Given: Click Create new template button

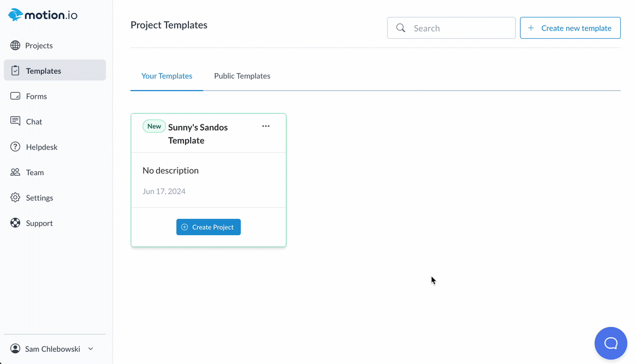Looking at the screenshot, I should tap(570, 28).
